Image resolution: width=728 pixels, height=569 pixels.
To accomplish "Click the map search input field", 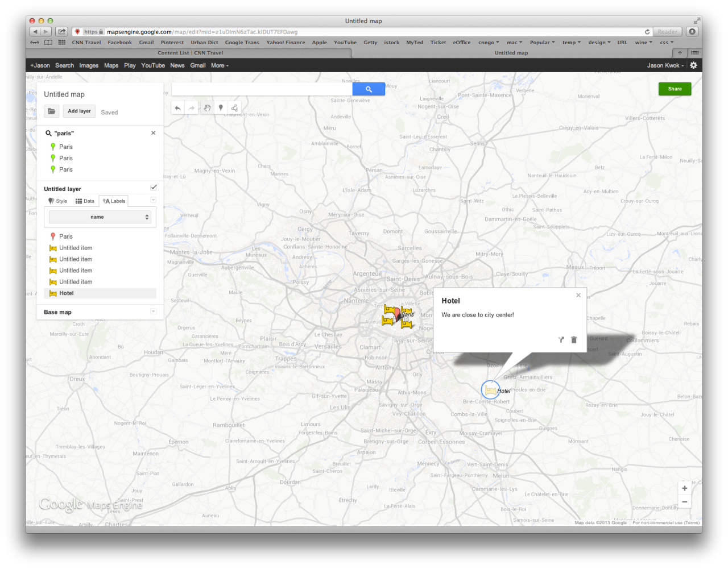I will click(262, 89).
